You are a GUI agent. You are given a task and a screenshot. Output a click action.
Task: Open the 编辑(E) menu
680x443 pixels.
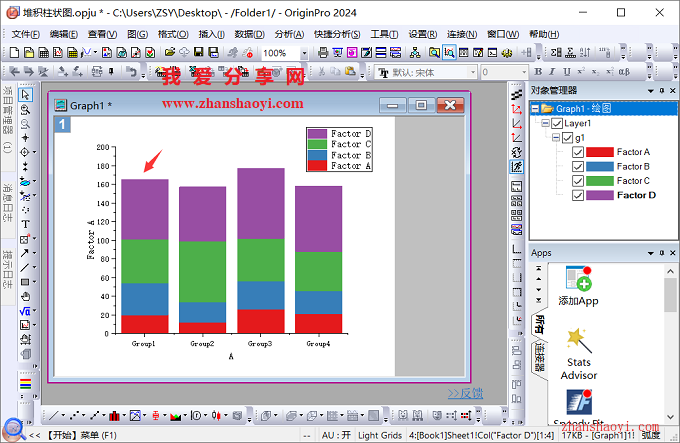point(64,34)
